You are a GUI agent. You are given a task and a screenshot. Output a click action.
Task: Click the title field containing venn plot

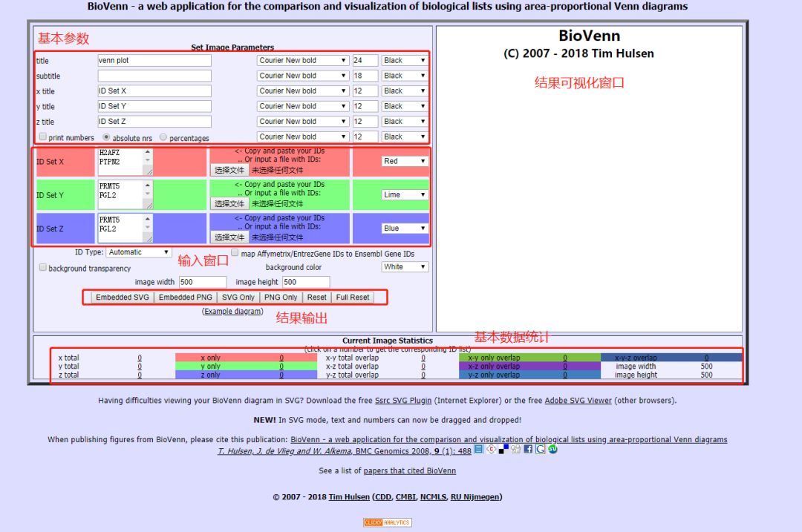[154, 60]
